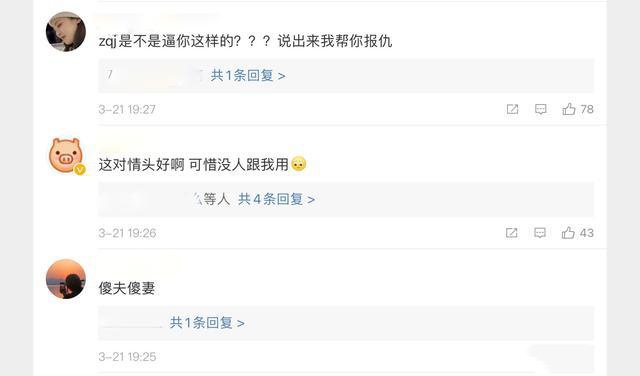
Task: Expand 共4条回复 replies
Action: [276, 199]
